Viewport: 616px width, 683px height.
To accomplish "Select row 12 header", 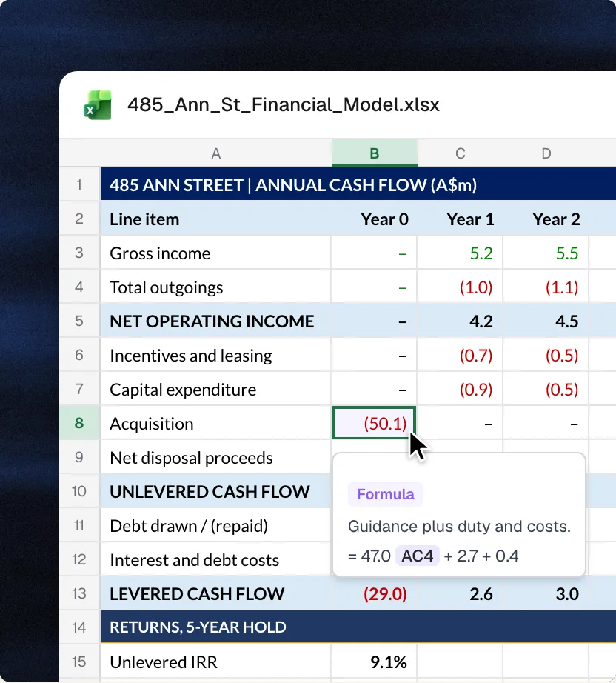I will [x=79, y=559].
